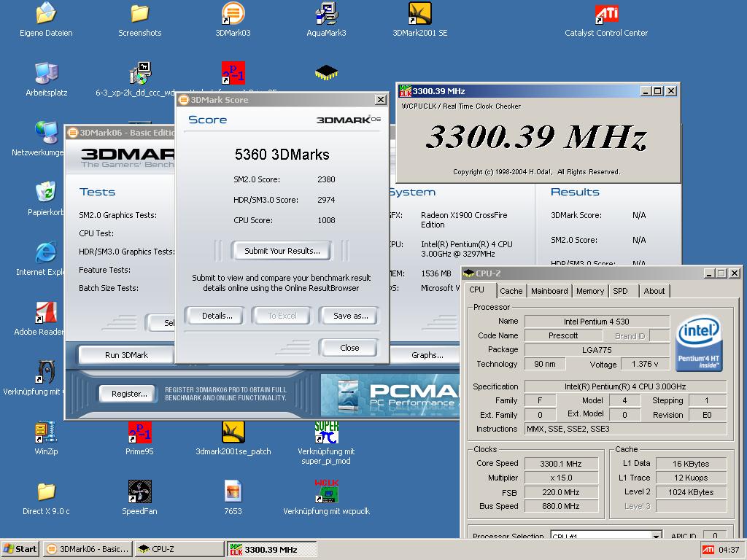The height and width of the screenshot is (560, 747).
Task: Click the large 3300.39 MHz clock readout
Action: [536, 137]
